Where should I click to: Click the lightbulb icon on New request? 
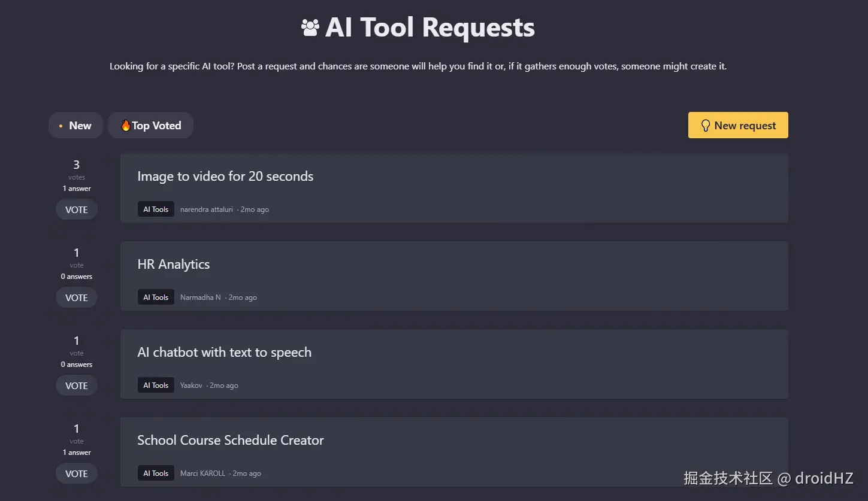[x=705, y=126]
